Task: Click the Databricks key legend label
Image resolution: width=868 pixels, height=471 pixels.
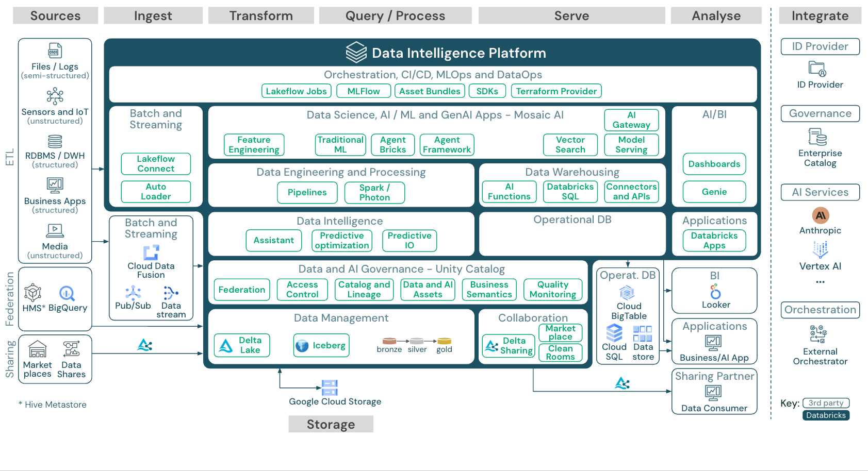Action: click(x=826, y=415)
